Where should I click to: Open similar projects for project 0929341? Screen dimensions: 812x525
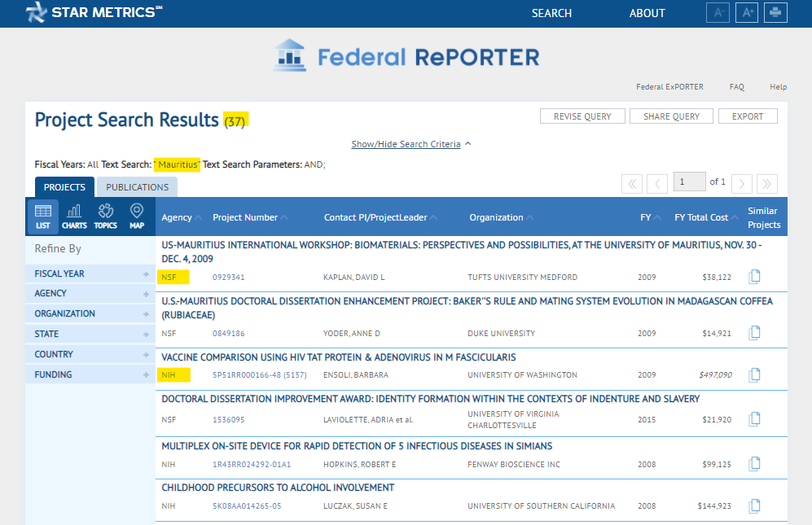pos(754,277)
